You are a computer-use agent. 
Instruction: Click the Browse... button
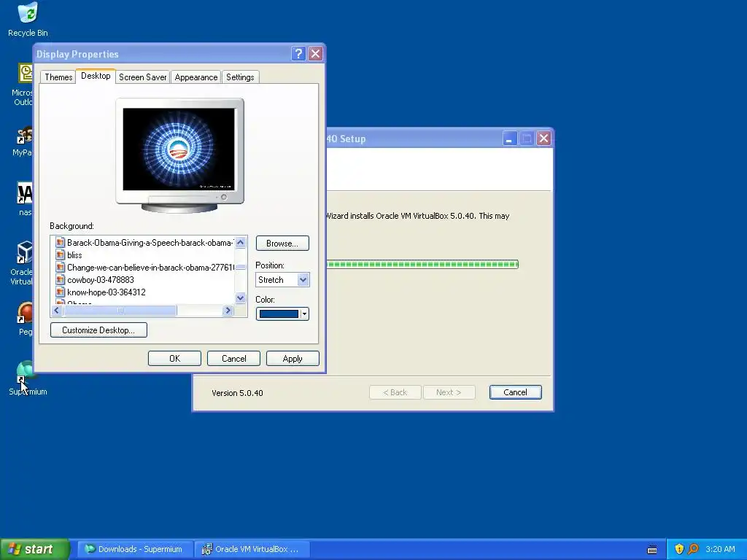(282, 244)
